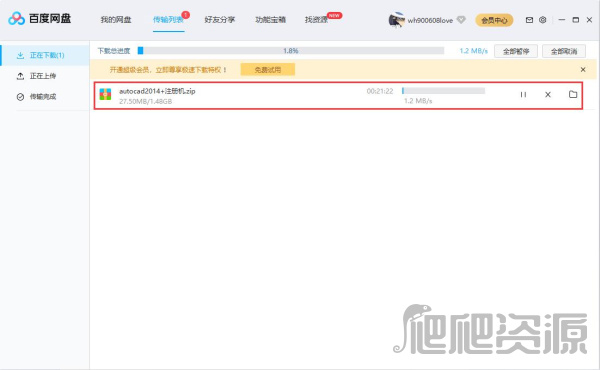Click the 1.2 MB/s total speed text
600x370 pixels.
474,51
